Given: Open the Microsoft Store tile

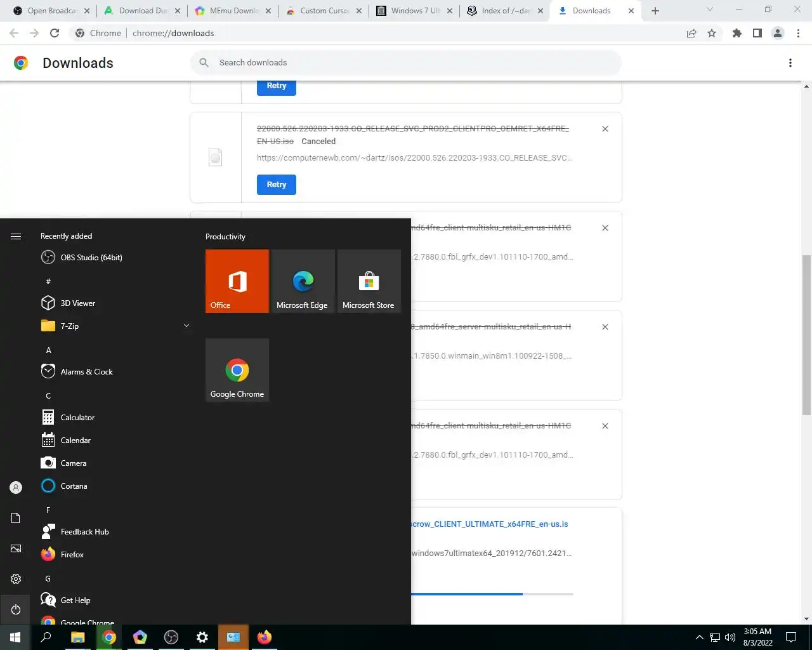Looking at the screenshot, I should pyautogui.click(x=369, y=281).
